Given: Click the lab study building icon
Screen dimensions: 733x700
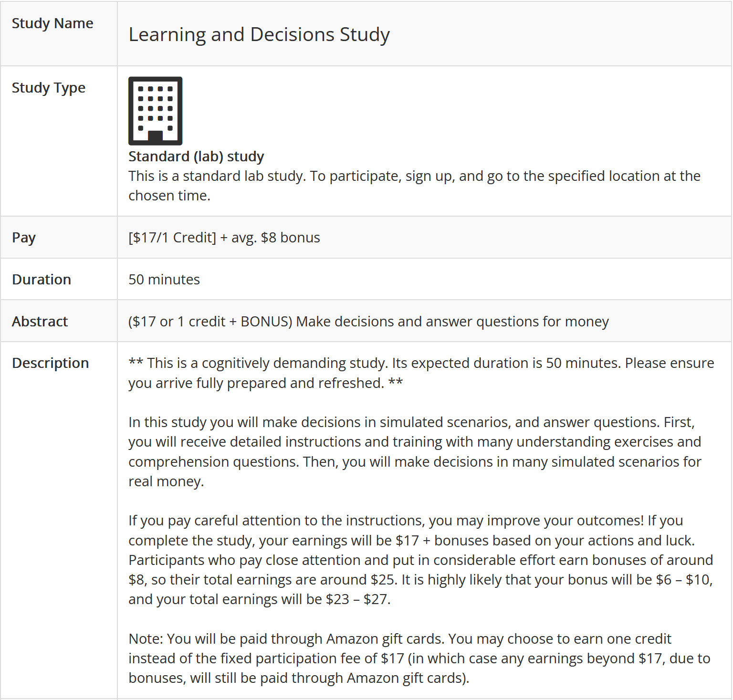Looking at the screenshot, I should [155, 111].
